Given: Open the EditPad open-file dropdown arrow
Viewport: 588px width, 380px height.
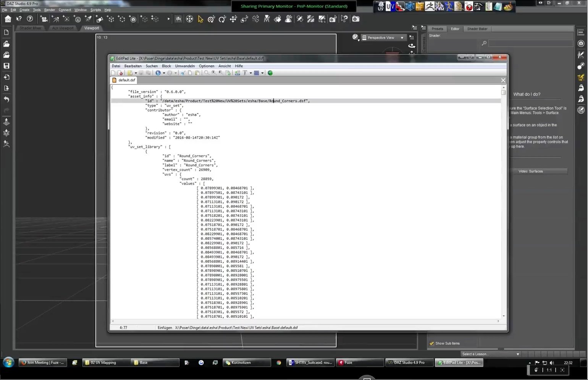Looking at the screenshot, I should [x=136, y=73].
